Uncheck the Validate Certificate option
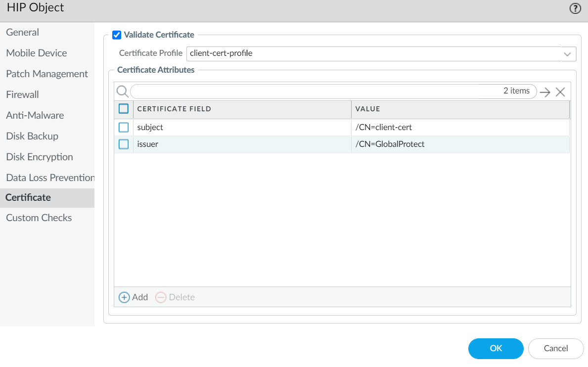 click(x=117, y=35)
